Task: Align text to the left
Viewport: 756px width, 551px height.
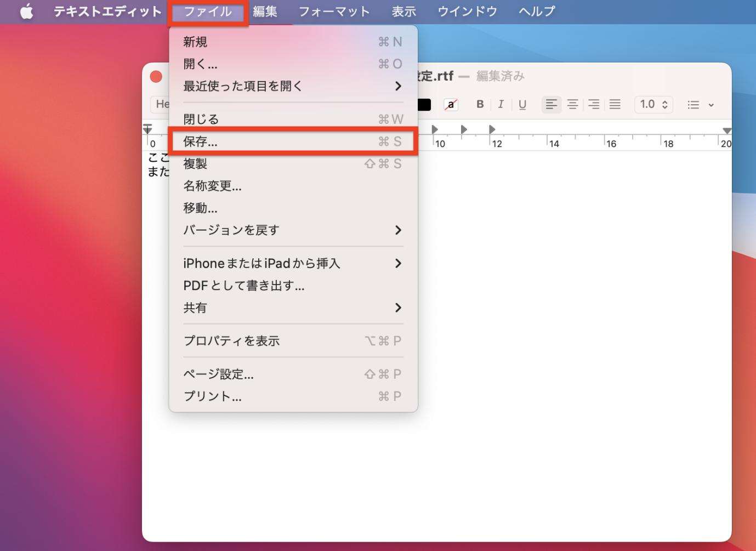Action: click(x=552, y=104)
